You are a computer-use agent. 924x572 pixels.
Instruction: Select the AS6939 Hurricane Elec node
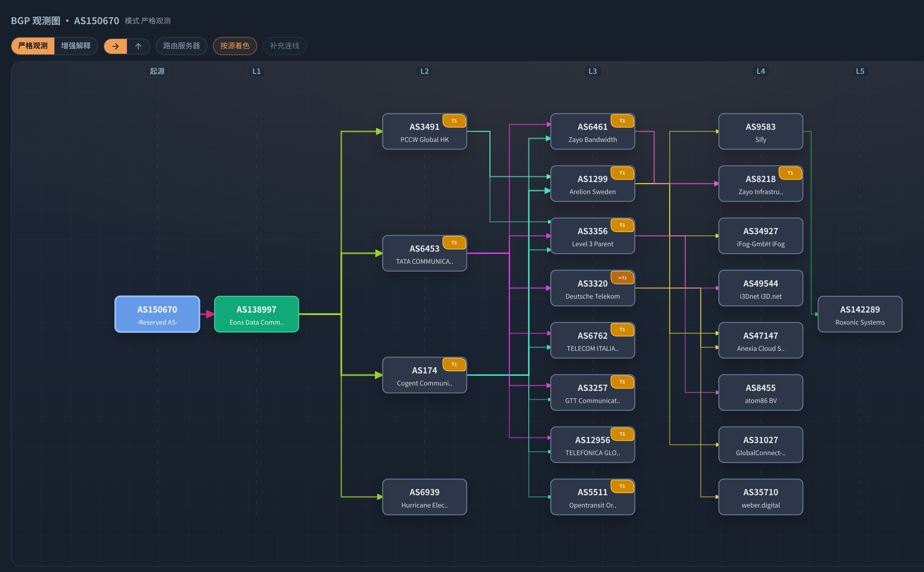click(424, 497)
